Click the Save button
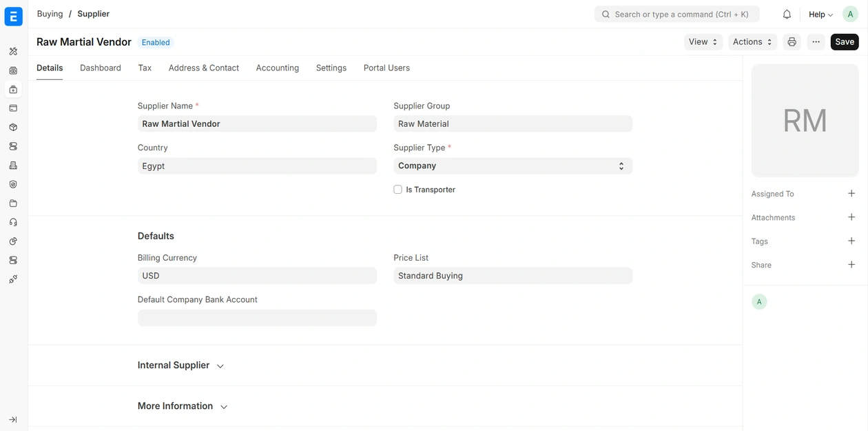 [844, 42]
